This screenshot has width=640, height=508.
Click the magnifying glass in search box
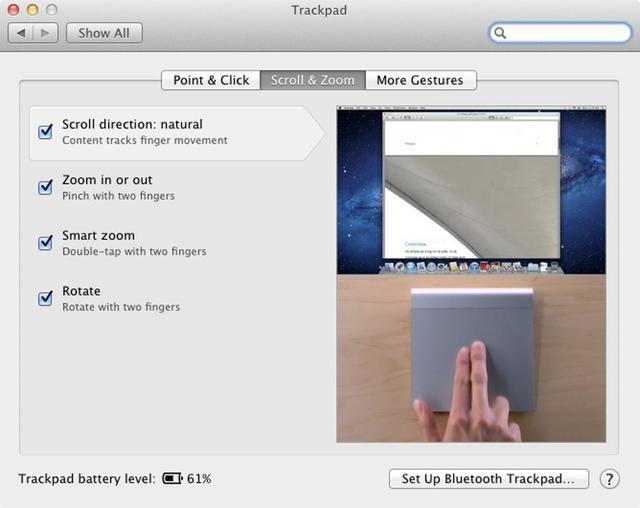coord(501,33)
